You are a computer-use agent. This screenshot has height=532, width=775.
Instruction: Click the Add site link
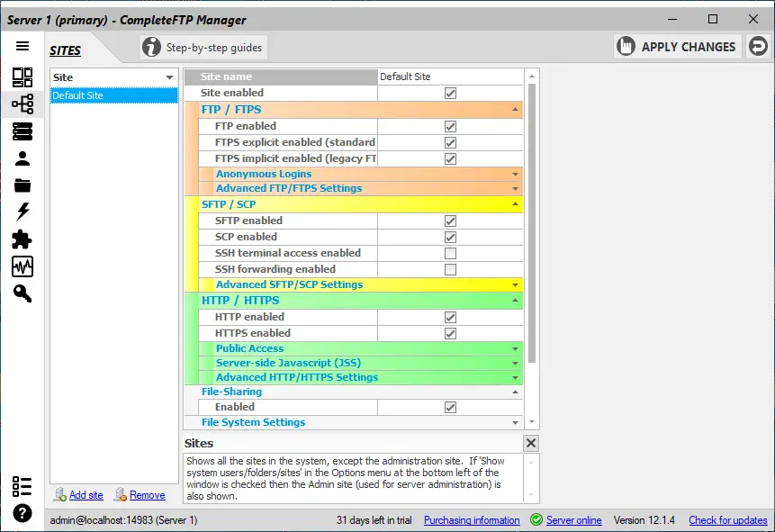coord(86,495)
